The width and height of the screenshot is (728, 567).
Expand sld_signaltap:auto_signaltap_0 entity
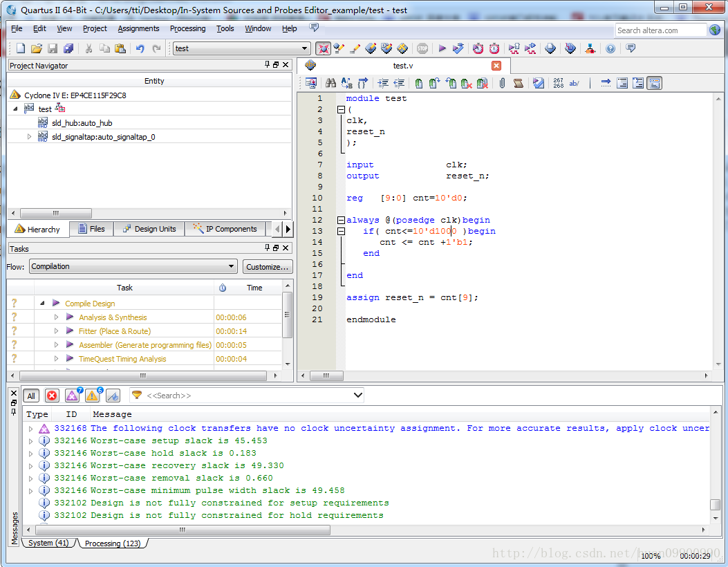[29, 136]
